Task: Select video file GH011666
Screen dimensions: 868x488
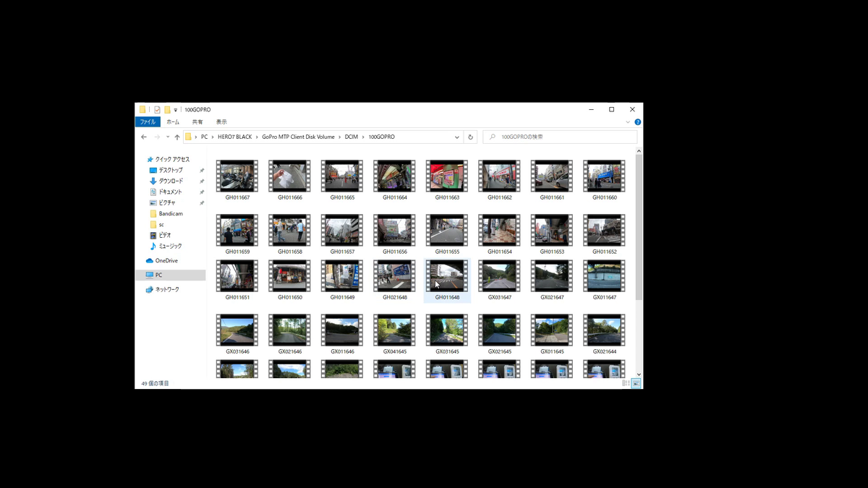Action: pyautogui.click(x=289, y=181)
